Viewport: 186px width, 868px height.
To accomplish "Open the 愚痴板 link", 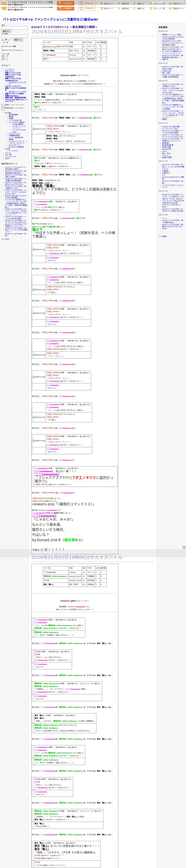I will pyautogui.click(x=11, y=139).
